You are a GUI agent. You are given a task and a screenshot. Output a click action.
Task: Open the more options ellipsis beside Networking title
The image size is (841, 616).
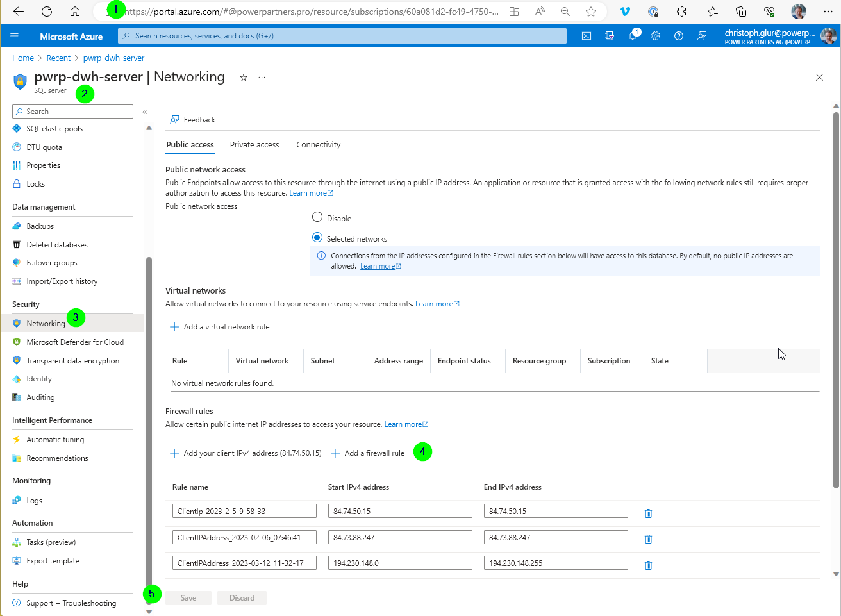click(x=262, y=77)
